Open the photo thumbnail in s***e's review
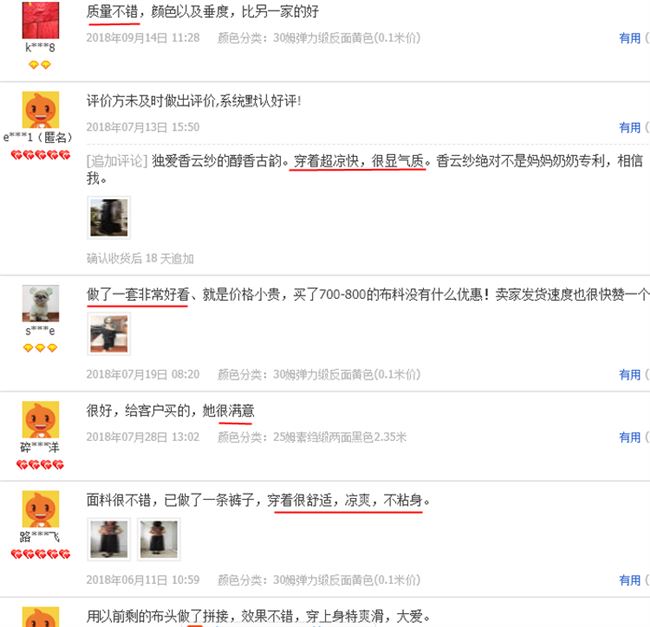 (x=109, y=334)
